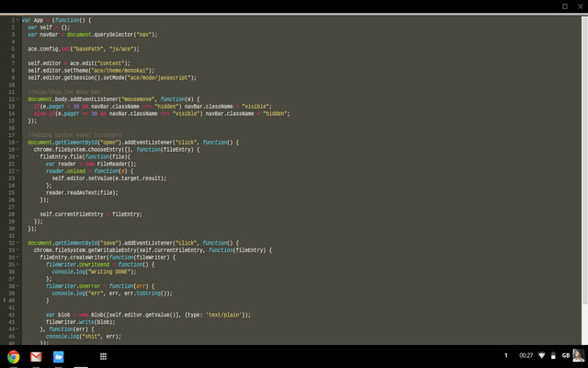The image size is (588, 368).
Task: Click the setTheme monokai line
Action: (91, 70)
